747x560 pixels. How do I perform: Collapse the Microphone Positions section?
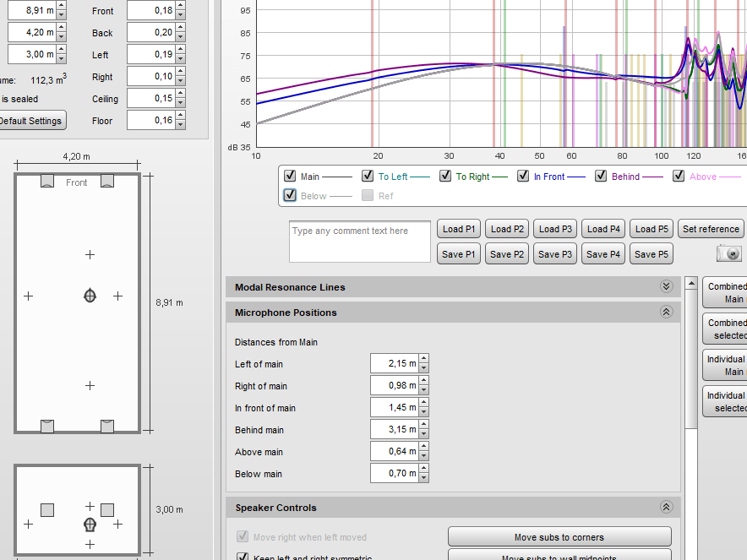(666, 312)
